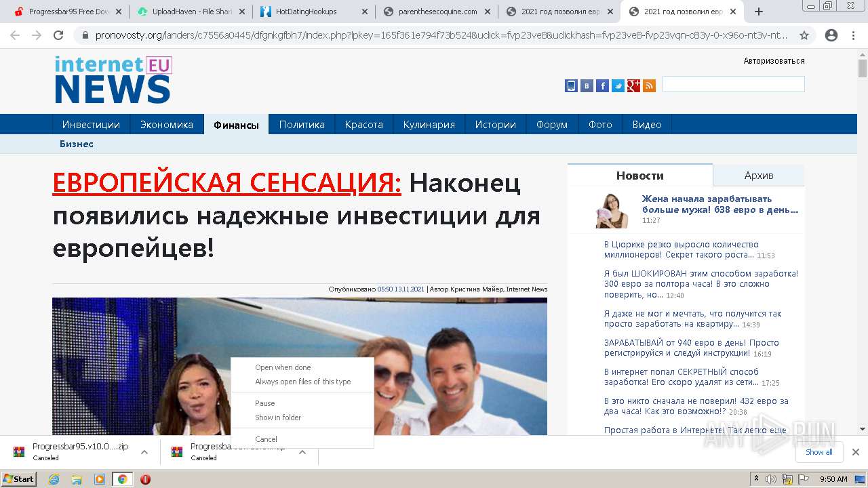
Task: Open the mobile version icon
Action: point(571,85)
